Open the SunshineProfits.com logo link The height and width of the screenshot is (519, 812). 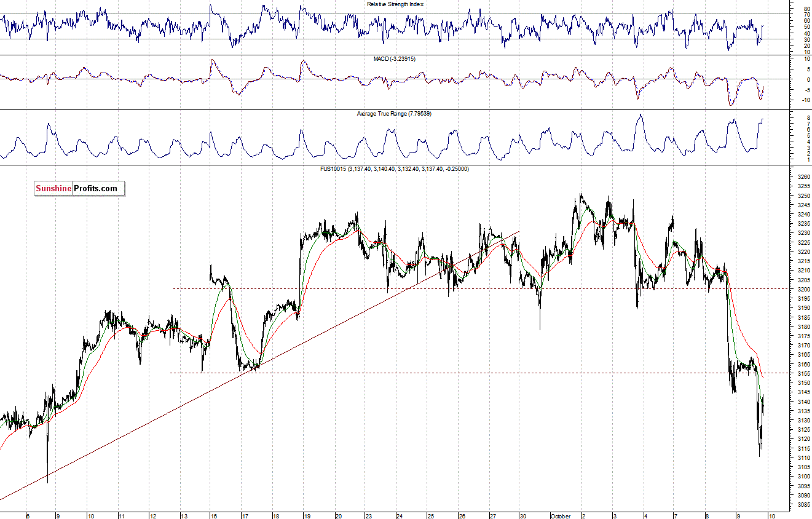coord(79,188)
